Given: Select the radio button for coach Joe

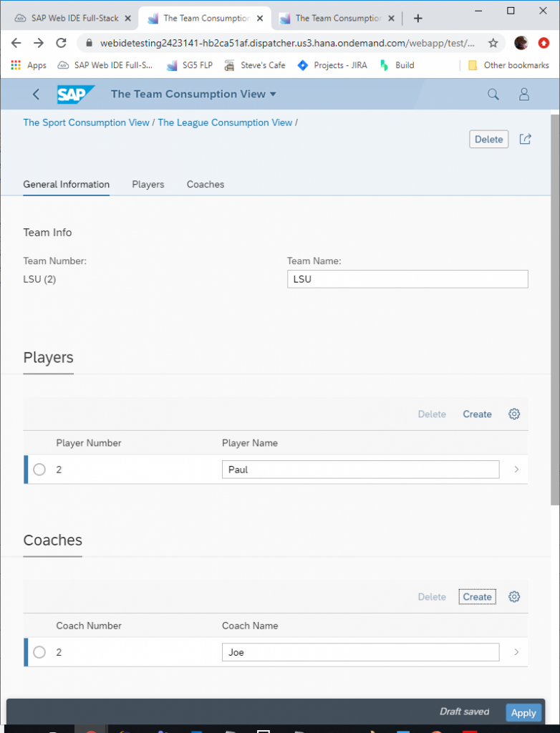Looking at the screenshot, I should (x=39, y=652).
